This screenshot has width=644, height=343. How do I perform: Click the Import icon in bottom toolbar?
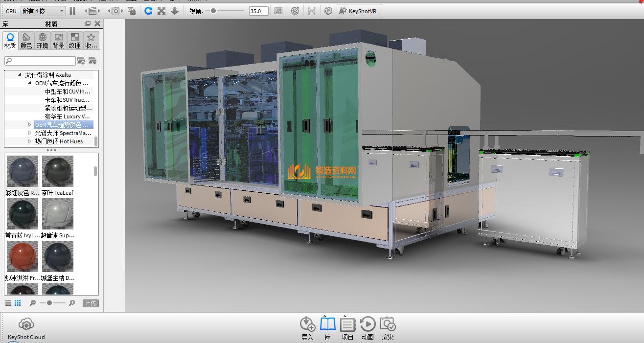coord(307,328)
